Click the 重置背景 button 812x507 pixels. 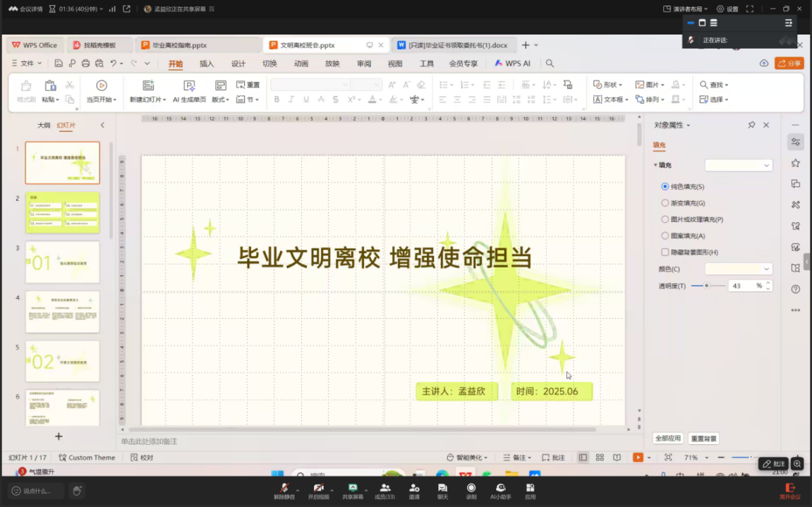704,439
